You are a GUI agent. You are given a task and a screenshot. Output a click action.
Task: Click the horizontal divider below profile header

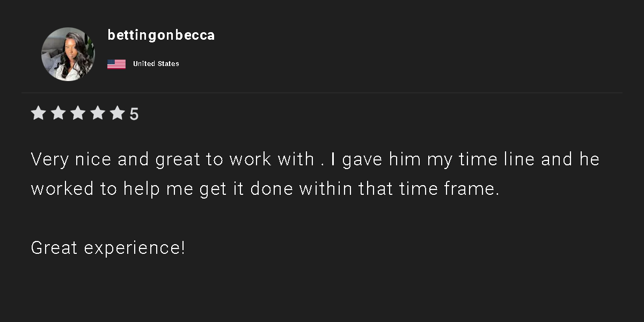tap(322, 93)
